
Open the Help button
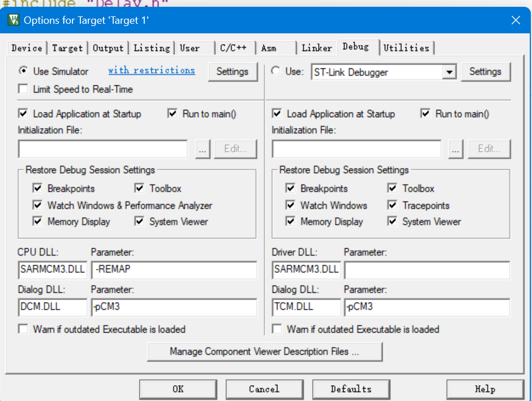[x=485, y=389]
